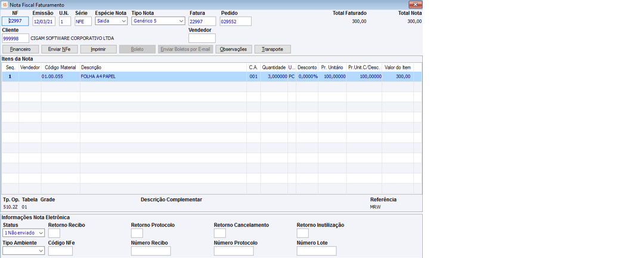Viewport: 644px width, 258px height.
Task: Click the sequence number 1 cell
Action: pyautogui.click(x=10, y=76)
